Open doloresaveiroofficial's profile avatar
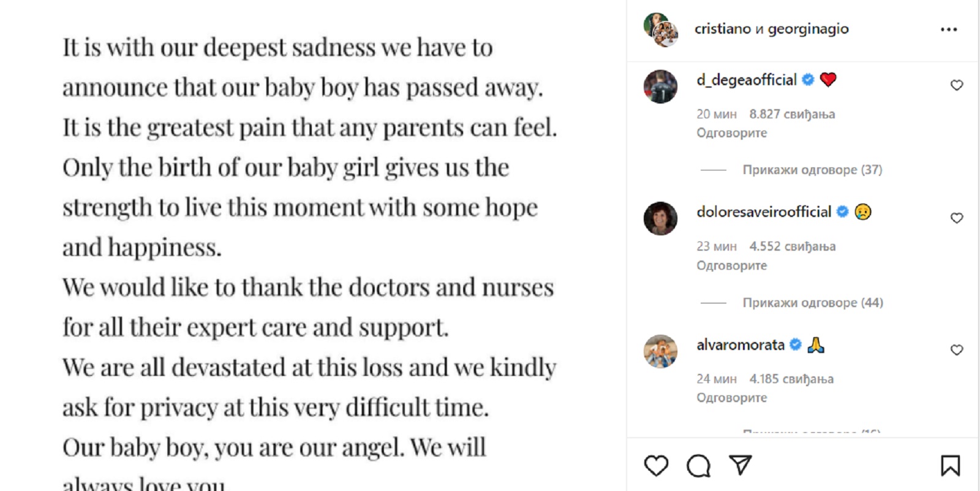 tap(660, 218)
